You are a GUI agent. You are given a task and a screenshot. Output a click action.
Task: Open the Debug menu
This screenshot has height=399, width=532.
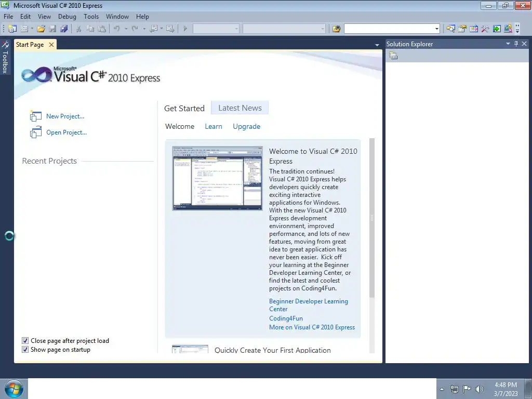[67, 16]
